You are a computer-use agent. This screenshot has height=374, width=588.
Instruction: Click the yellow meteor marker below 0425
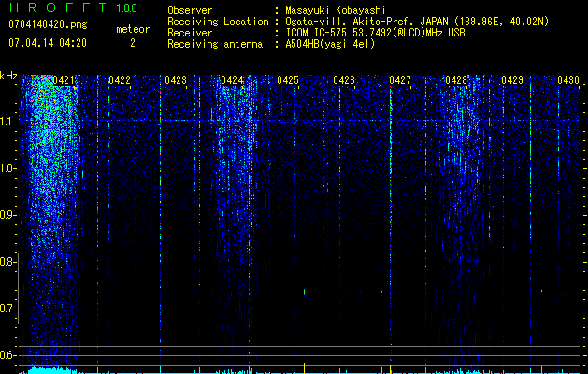click(x=304, y=368)
